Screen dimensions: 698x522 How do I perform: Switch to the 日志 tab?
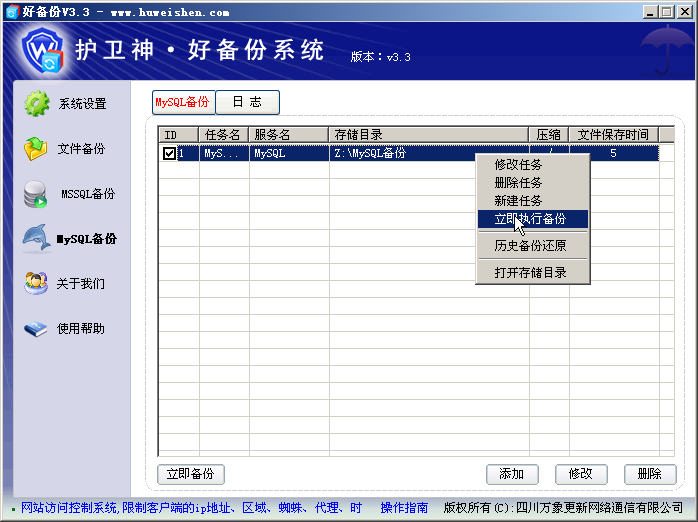(248, 102)
